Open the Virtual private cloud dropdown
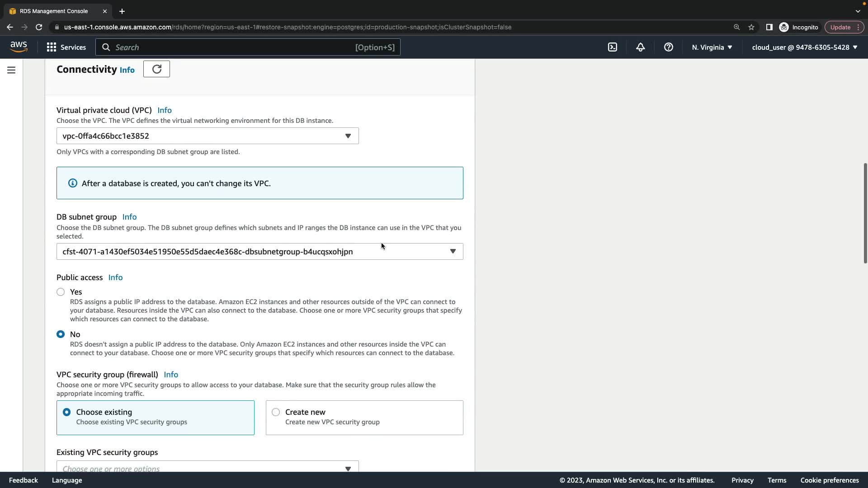The height and width of the screenshot is (488, 868). pyautogui.click(x=208, y=136)
